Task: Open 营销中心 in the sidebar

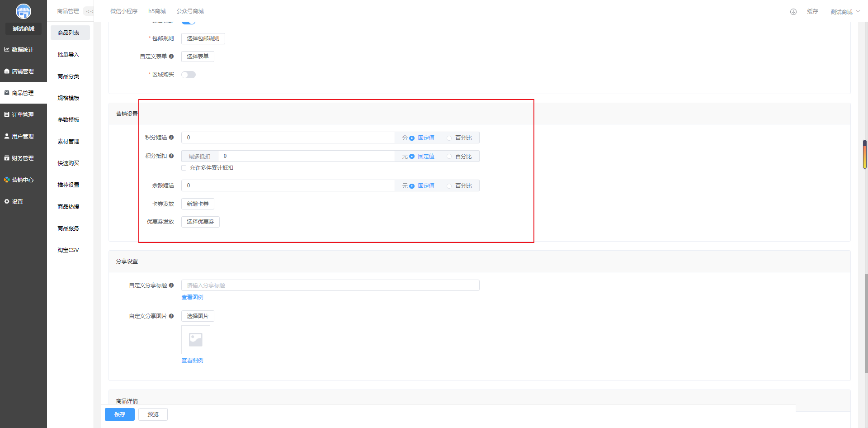Action: coord(23,180)
